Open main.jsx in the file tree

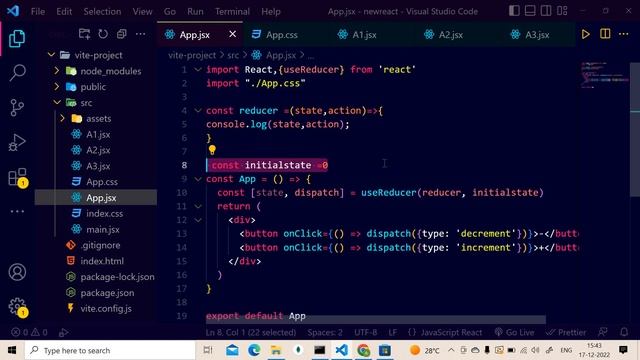point(103,229)
